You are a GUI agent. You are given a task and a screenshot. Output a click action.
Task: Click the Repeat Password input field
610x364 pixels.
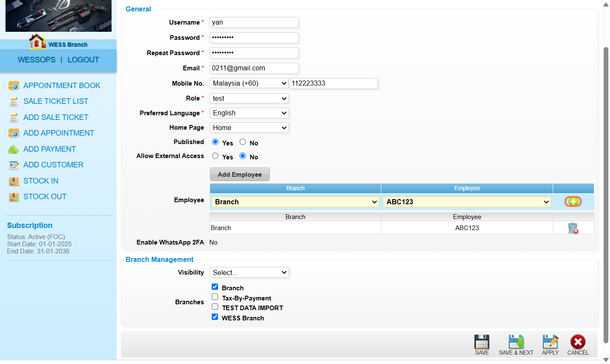pos(254,53)
